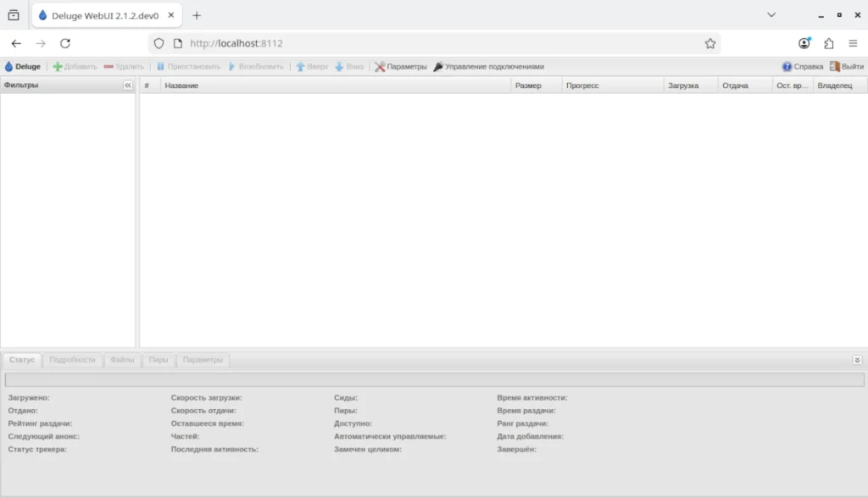Click the Deluge logo button in toolbar
This screenshot has width=868, height=498.
click(x=23, y=66)
